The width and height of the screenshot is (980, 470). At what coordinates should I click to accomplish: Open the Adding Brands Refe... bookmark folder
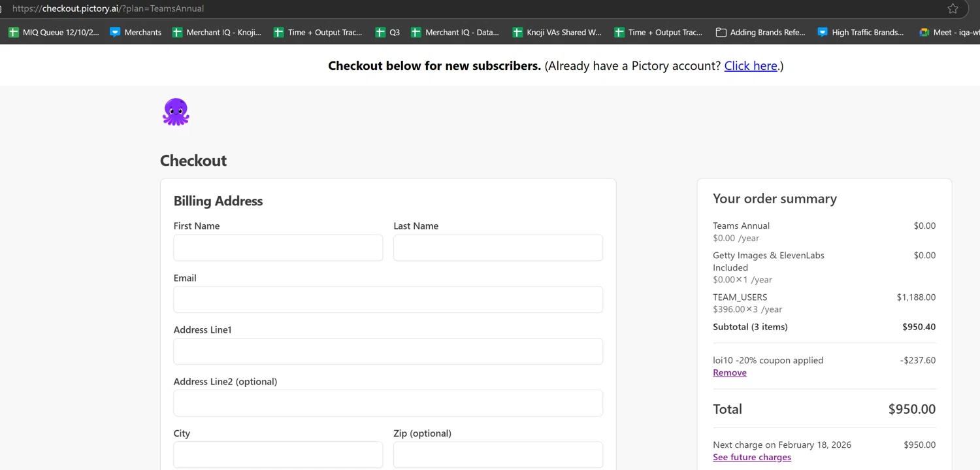pyautogui.click(x=760, y=32)
